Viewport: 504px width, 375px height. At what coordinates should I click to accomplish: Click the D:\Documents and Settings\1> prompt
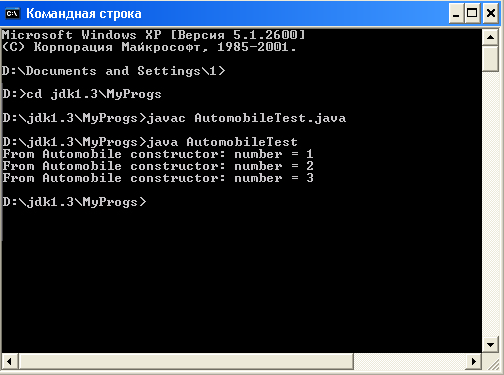click(114, 71)
